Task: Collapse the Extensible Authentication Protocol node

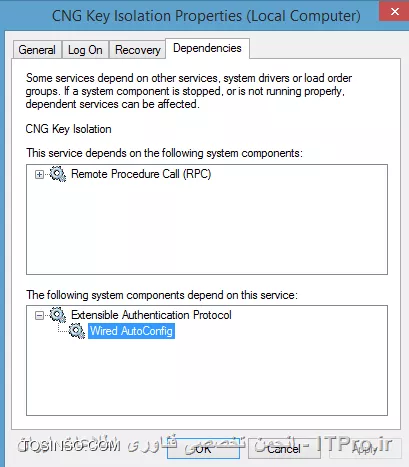Action: (x=39, y=315)
